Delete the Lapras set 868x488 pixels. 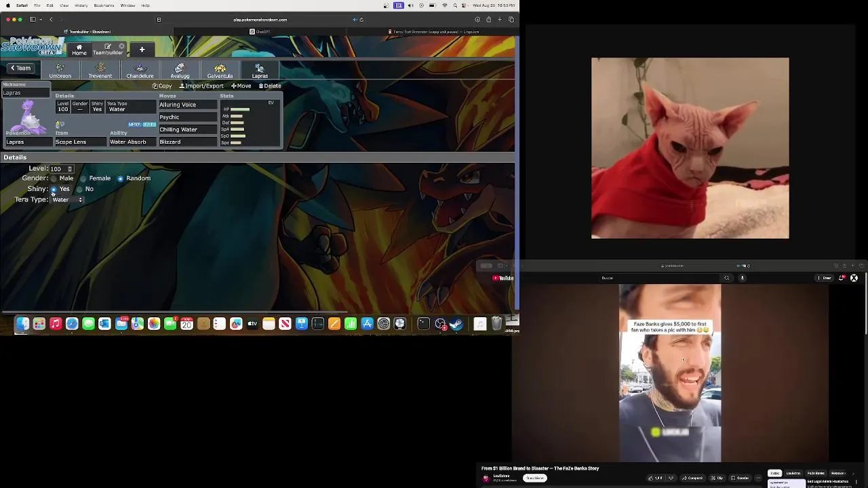pyautogui.click(x=270, y=86)
